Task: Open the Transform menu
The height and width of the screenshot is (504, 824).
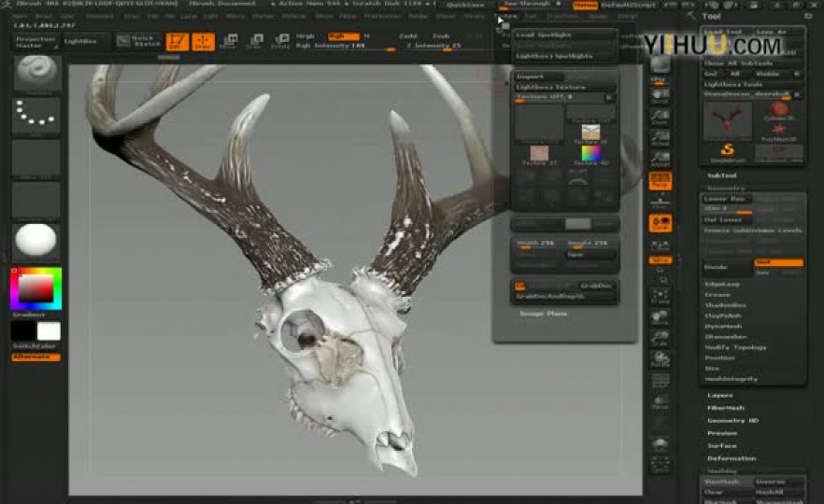Action: point(561,16)
